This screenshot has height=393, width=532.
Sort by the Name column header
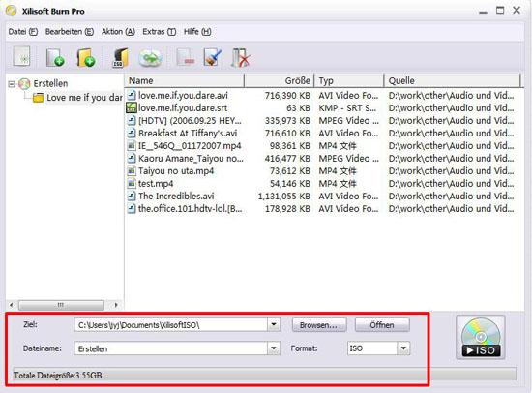click(185, 81)
